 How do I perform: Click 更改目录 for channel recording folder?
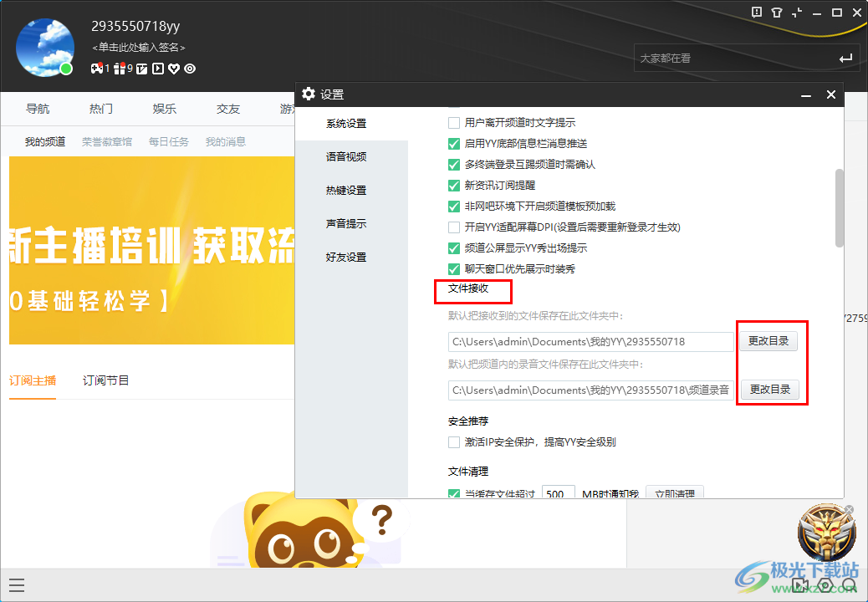coord(769,390)
